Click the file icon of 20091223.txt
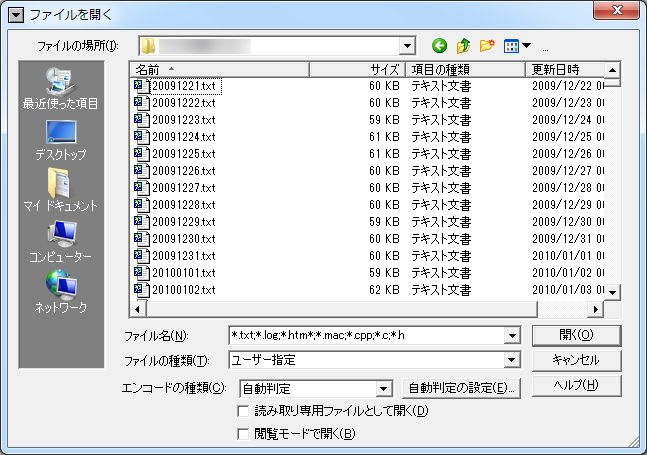Viewport: 647px width, 455px height. [x=142, y=120]
